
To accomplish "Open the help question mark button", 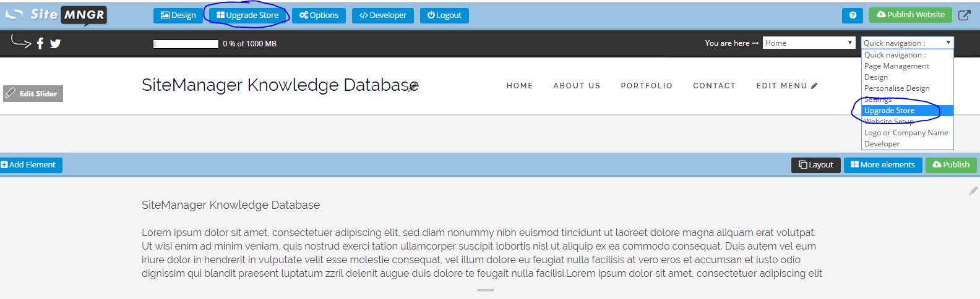I will click(x=853, y=15).
